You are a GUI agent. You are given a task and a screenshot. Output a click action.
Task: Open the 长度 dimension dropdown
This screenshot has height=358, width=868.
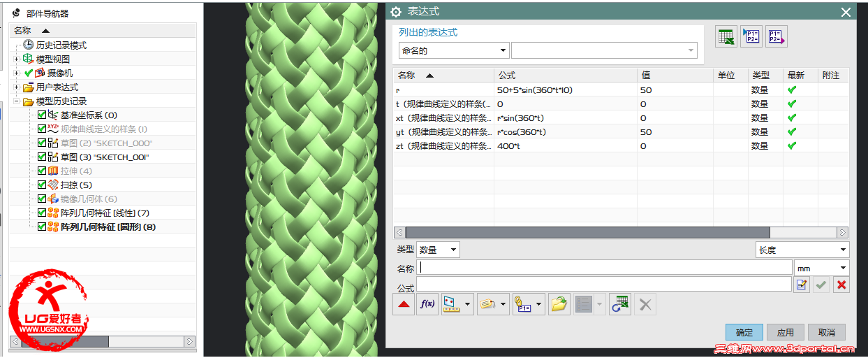click(802, 250)
